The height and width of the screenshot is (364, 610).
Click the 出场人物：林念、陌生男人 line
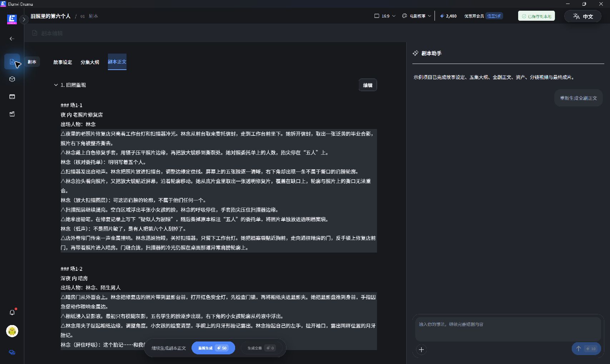point(90,288)
